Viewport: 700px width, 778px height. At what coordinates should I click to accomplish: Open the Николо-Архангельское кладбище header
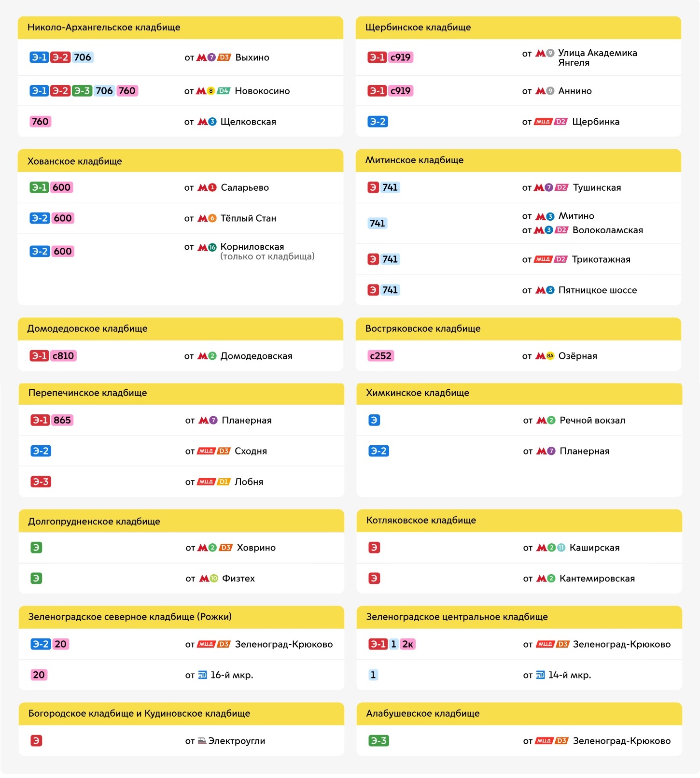181,28
